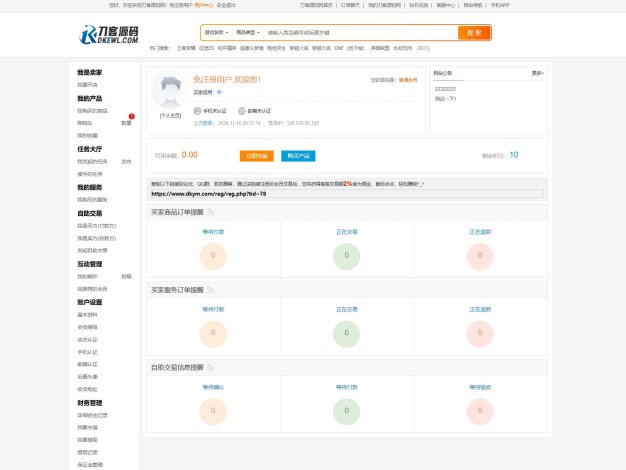
Task: Select the 剩余积分 value 10
Action: click(x=514, y=155)
